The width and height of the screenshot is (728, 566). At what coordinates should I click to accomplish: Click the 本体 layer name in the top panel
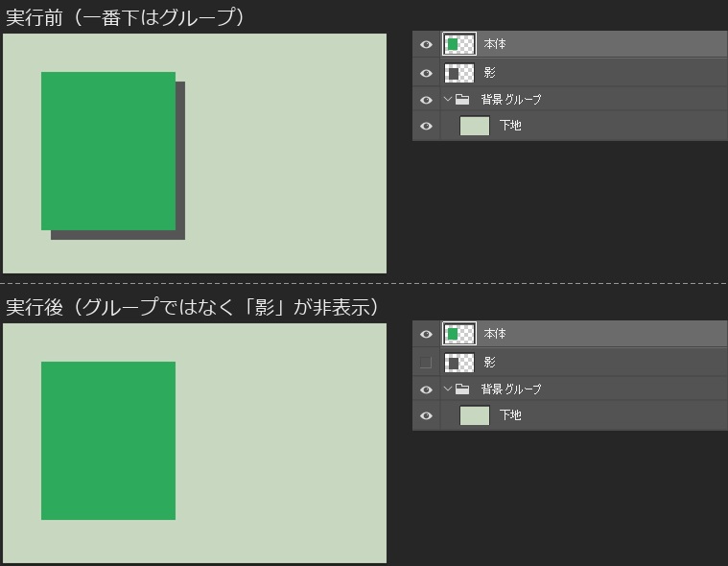point(495,44)
